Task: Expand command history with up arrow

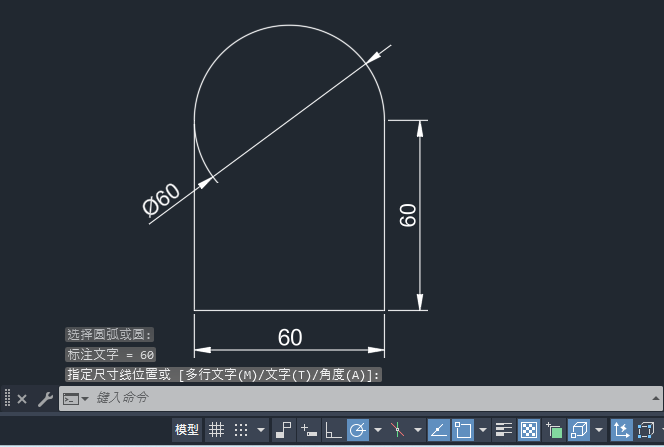Action: pyautogui.click(x=656, y=398)
